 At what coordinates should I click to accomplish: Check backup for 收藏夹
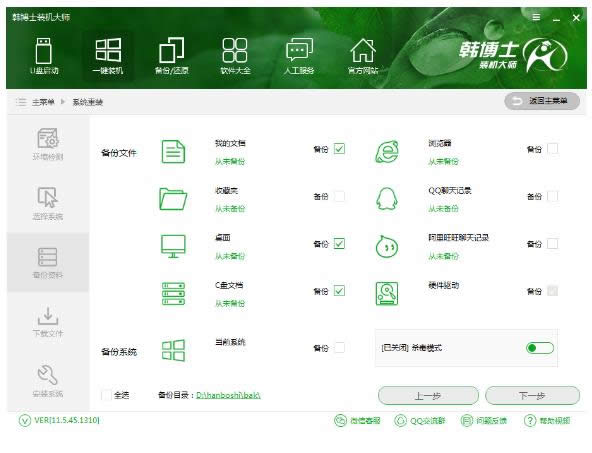pos(339,196)
